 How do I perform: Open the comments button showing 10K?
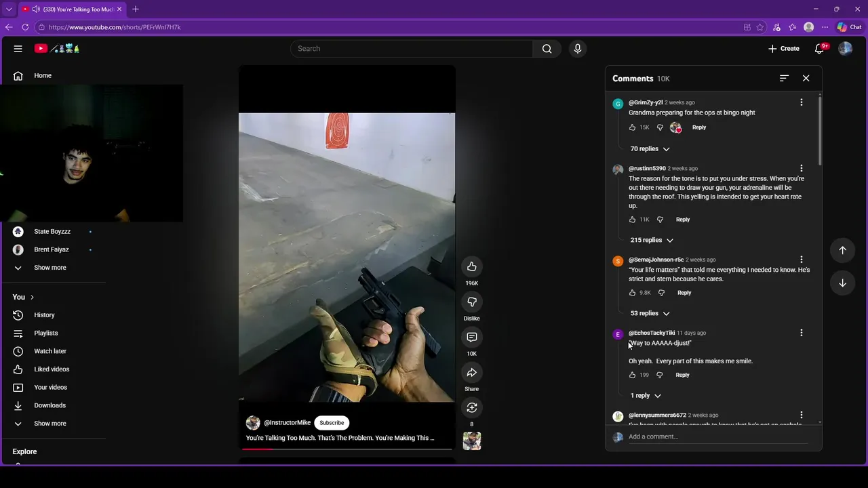[x=472, y=338]
